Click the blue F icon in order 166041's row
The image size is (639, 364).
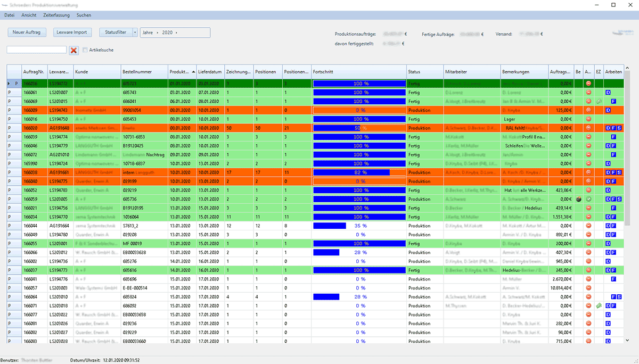pyautogui.click(x=613, y=279)
